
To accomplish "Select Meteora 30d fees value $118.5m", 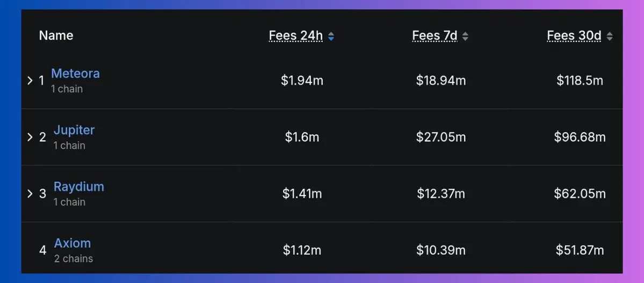I will tap(580, 81).
